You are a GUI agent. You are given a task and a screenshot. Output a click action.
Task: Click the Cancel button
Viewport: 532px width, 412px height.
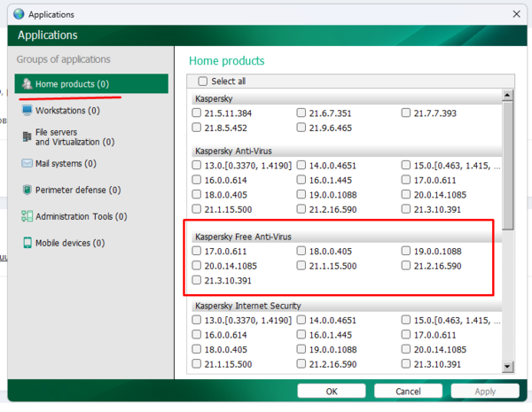tap(408, 391)
